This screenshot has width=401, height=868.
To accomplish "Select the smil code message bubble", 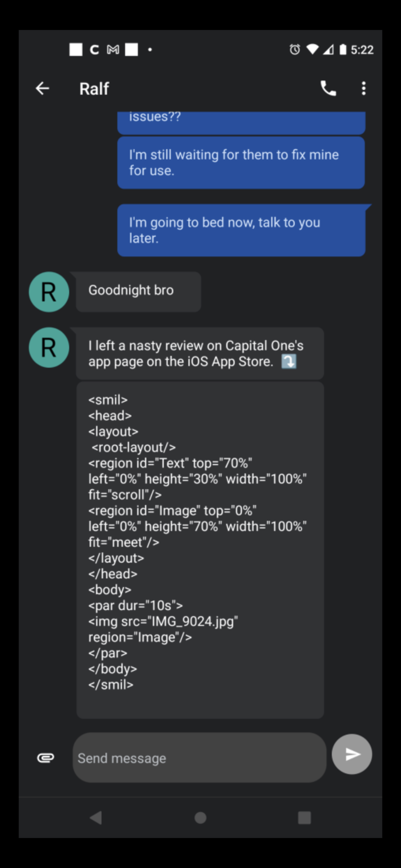I will (200, 550).
